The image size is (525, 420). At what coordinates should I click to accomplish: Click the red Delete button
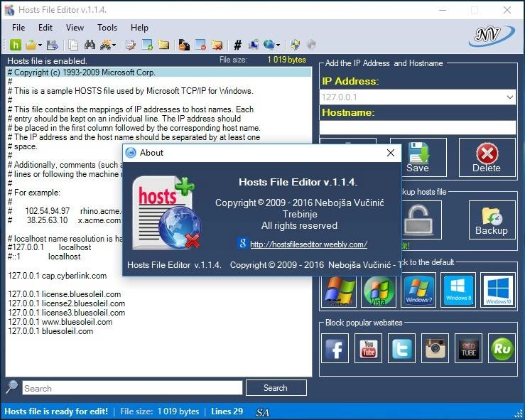tap(487, 158)
